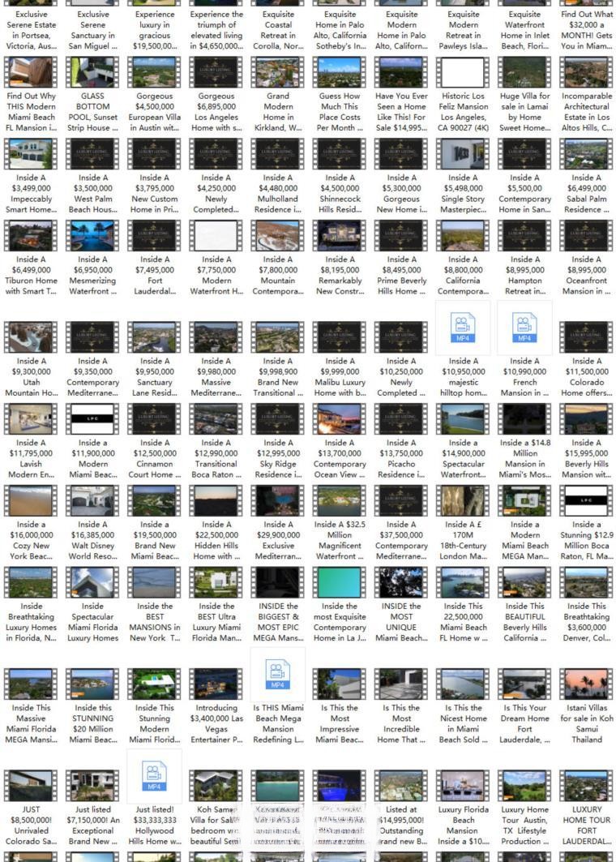Open 'Historic Los Feliz Mansion' video file
616x862 pixels.
click(x=463, y=73)
